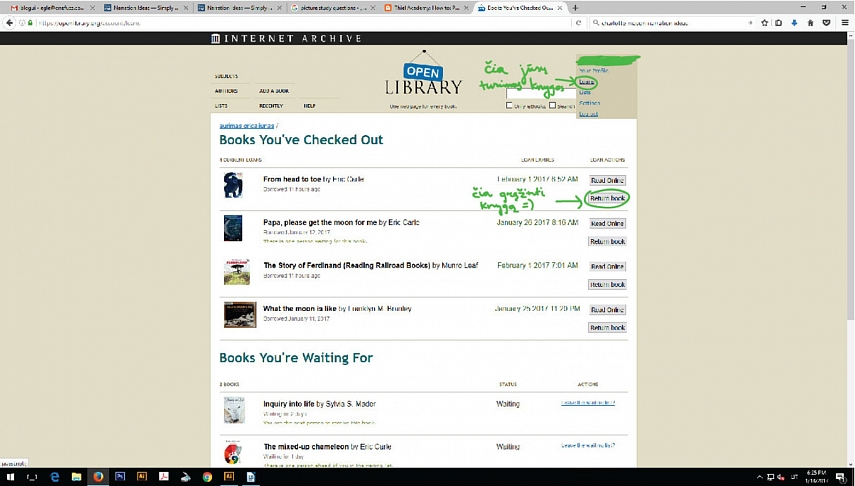Open the taskbar action center notifications icon

[x=841, y=477]
